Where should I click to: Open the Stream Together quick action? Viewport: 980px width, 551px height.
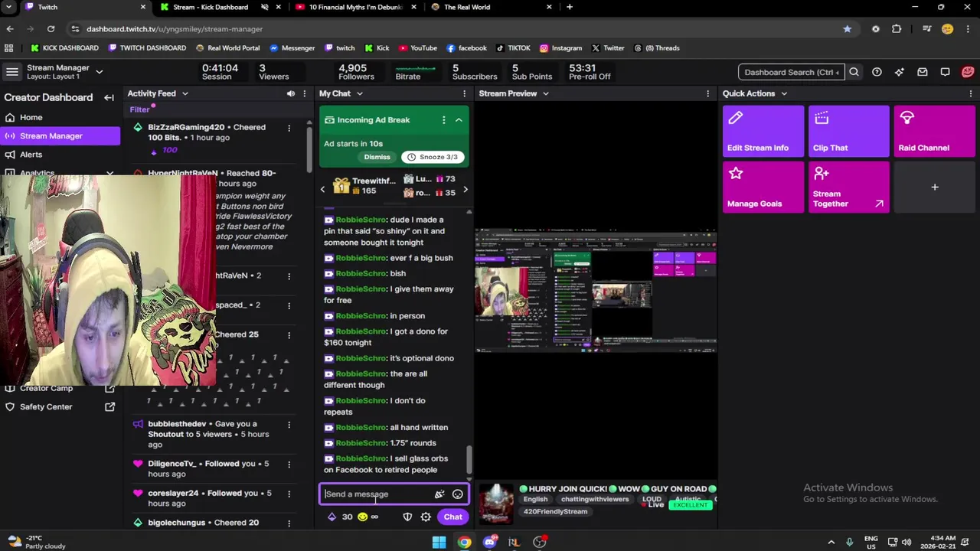pos(848,187)
